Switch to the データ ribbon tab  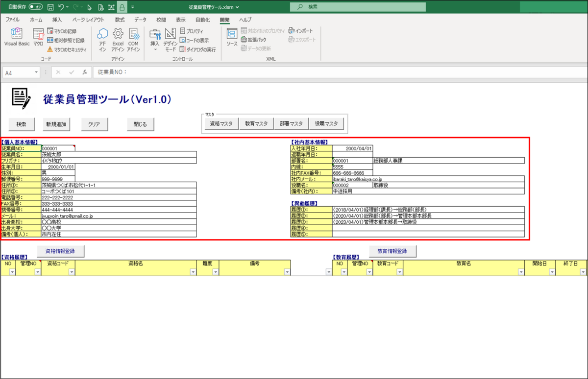point(140,20)
